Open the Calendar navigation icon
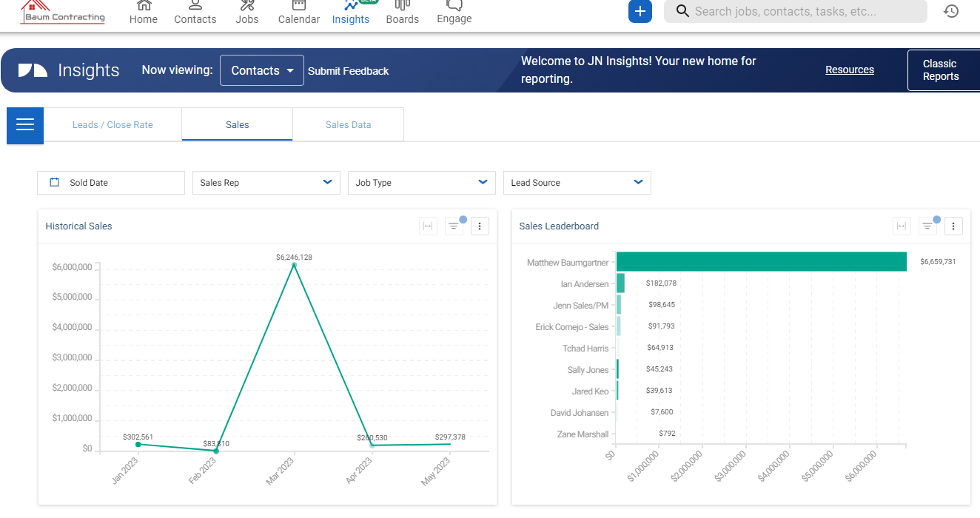The image size is (980, 518). (x=299, y=6)
